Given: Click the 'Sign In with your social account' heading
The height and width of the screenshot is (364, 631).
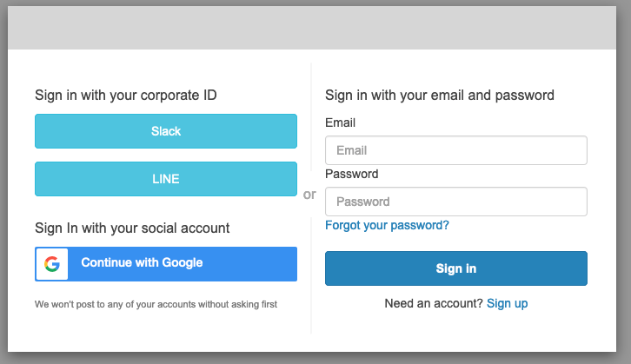Looking at the screenshot, I should click(x=132, y=228).
